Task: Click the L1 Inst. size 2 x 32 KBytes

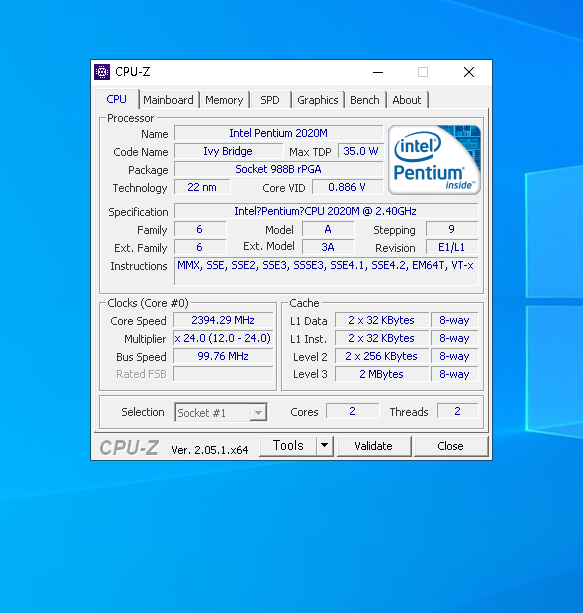Action: (382, 338)
